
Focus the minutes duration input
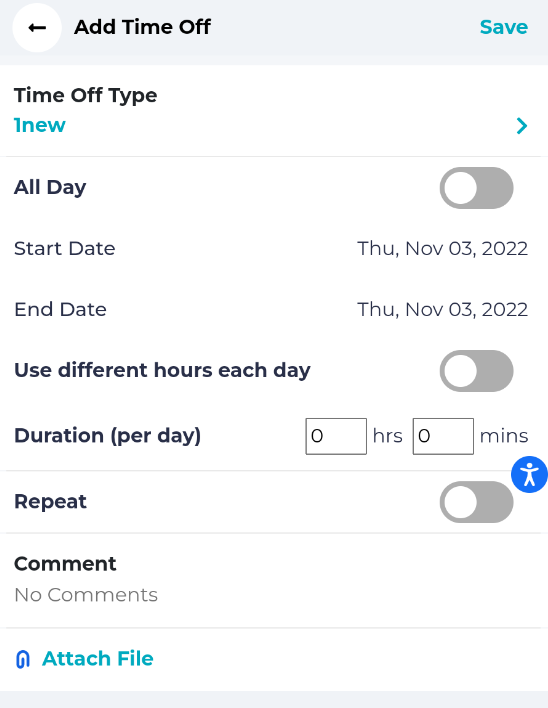click(x=443, y=436)
